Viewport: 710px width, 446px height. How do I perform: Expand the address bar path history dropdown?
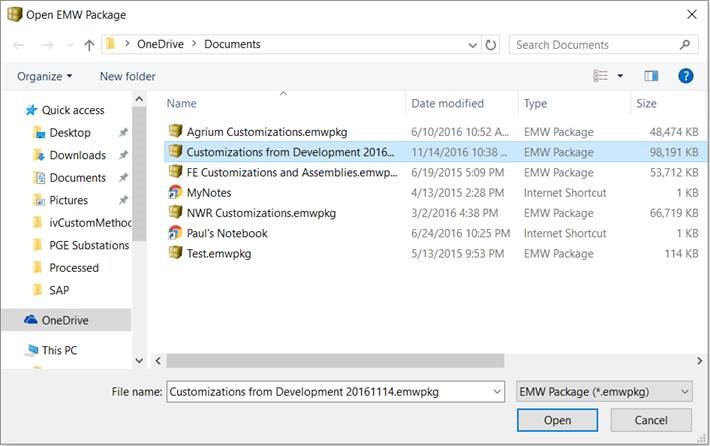(x=473, y=45)
